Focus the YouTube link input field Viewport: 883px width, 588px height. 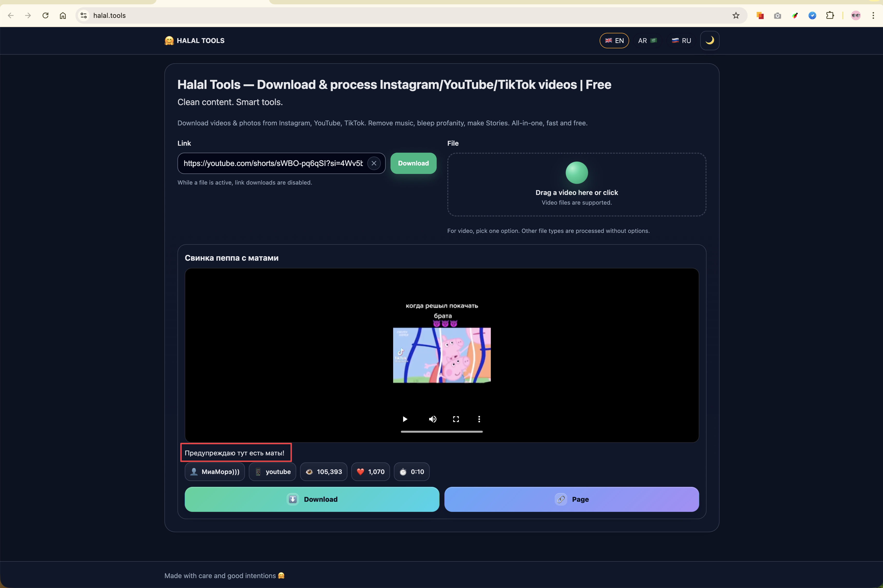tap(273, 163)
